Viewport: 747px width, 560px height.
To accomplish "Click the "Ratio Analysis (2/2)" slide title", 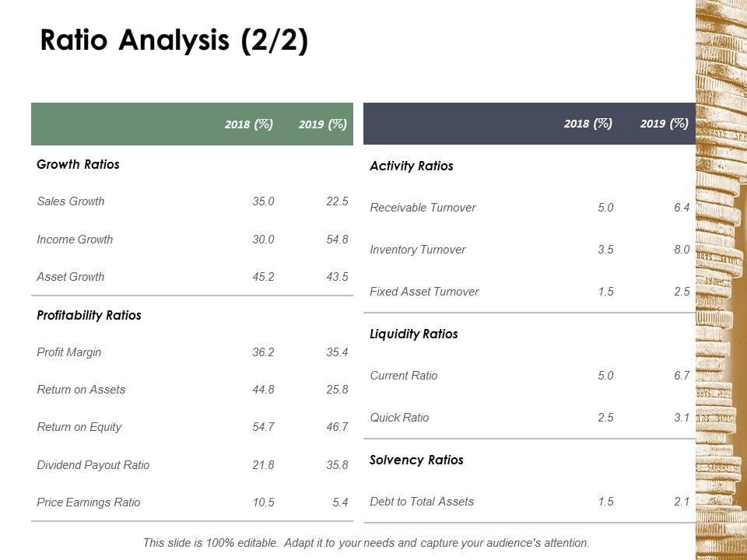I will [x=174, y=41].
